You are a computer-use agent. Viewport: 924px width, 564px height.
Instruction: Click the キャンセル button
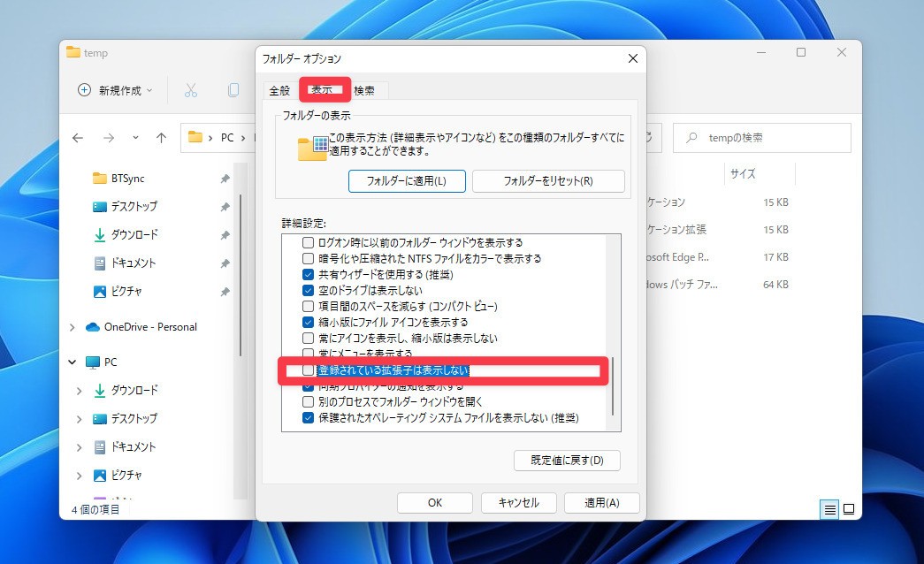[x=518, y=503]
